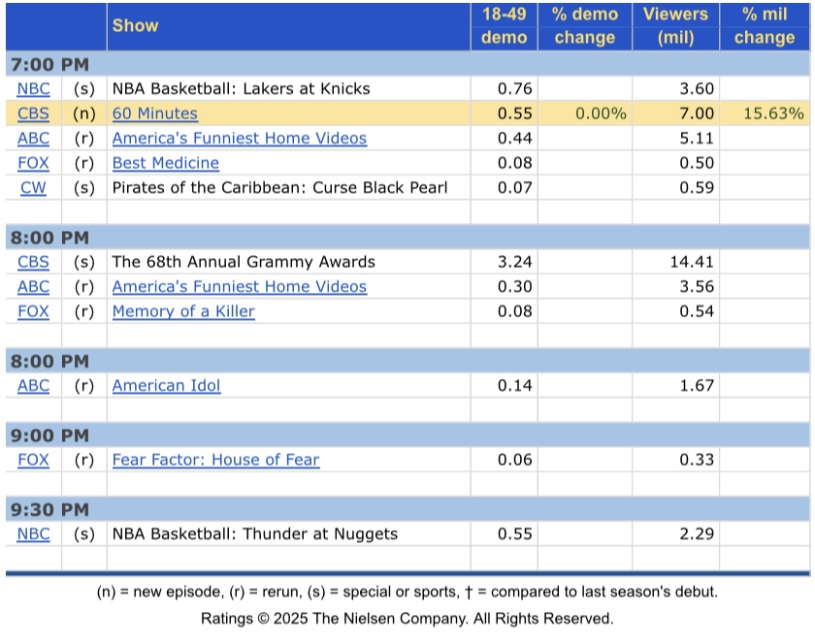The width and height of the screenshot is (815, 644).
Task: Select the 0.06 demo value for Fear Factor
Action: tap(514, 460)
